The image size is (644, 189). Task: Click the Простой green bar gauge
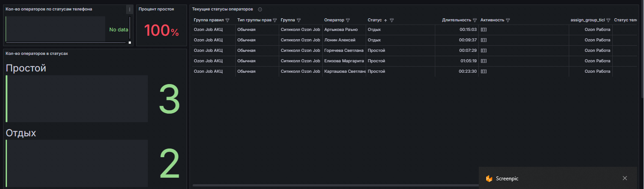[x=77, y=98]
